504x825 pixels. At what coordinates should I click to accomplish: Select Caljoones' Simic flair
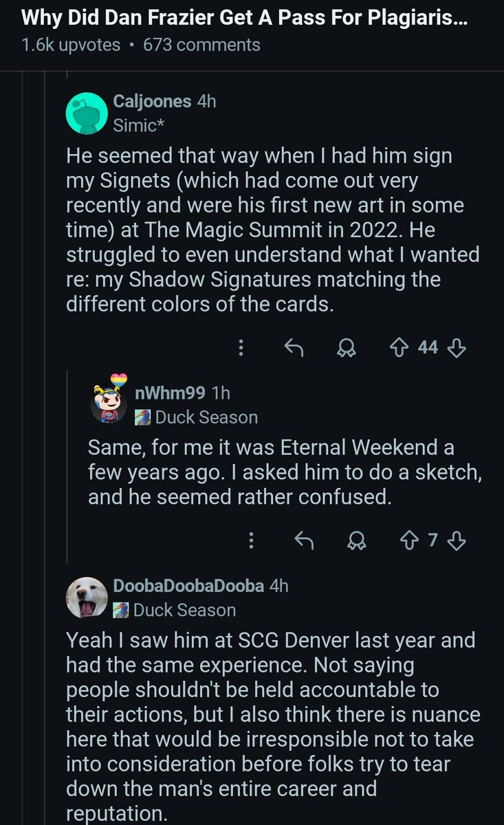pos(135,125)
